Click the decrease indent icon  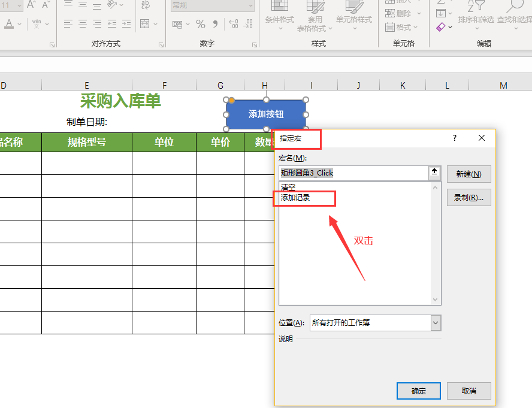click(112, 24)
